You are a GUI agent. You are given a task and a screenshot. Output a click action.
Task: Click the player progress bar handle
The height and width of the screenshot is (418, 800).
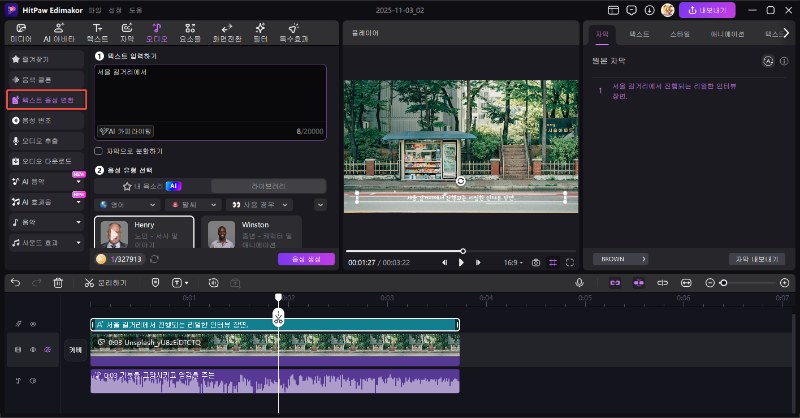(463, 251)
